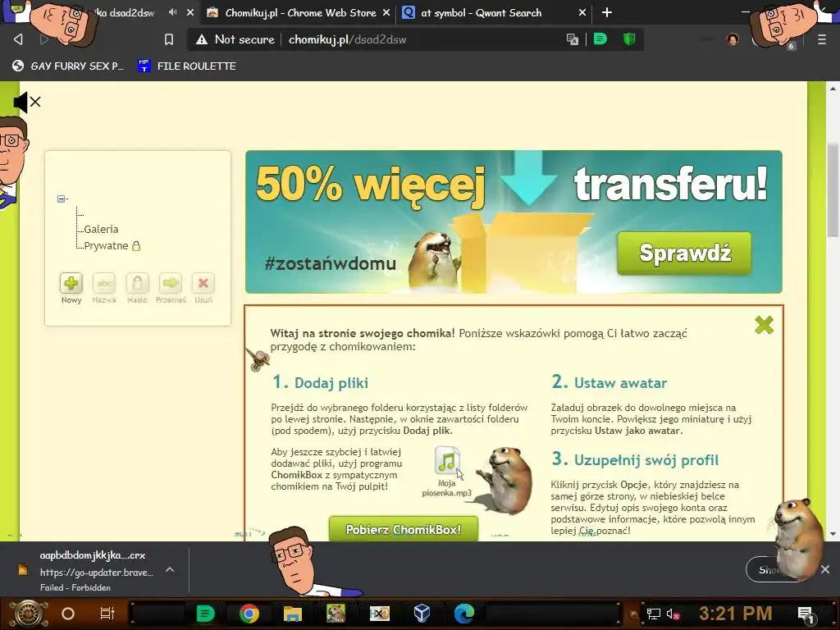Click the muted volume icon in tray
This screenshot has width=840, height=630.
[x=673, y=614]
